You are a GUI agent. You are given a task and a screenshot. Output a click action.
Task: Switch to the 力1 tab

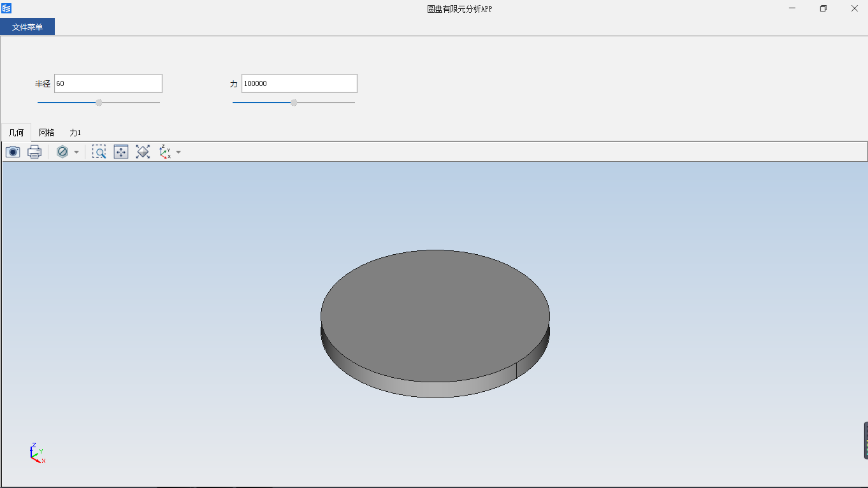pos(75,133)
